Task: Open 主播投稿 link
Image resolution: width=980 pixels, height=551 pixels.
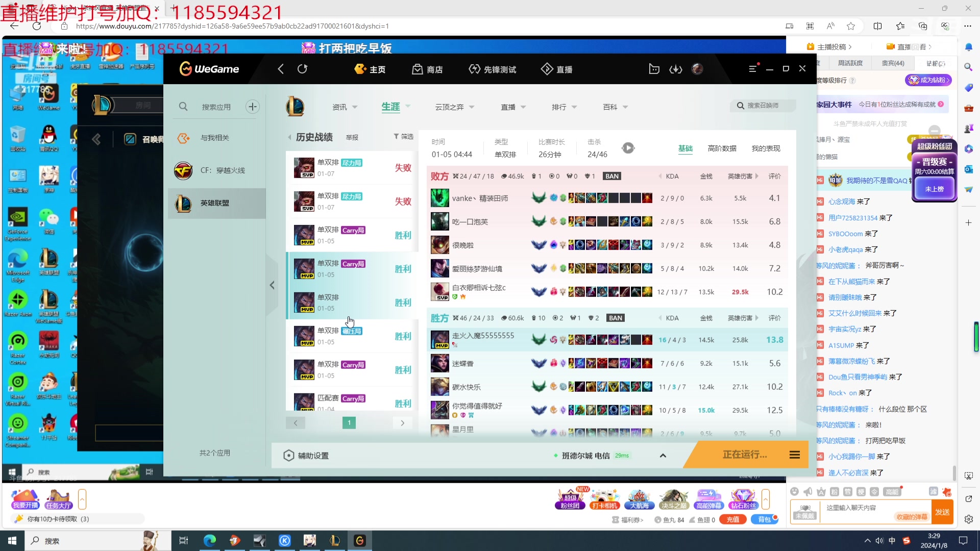Action: pyautogui.click(x=829, y=47)
